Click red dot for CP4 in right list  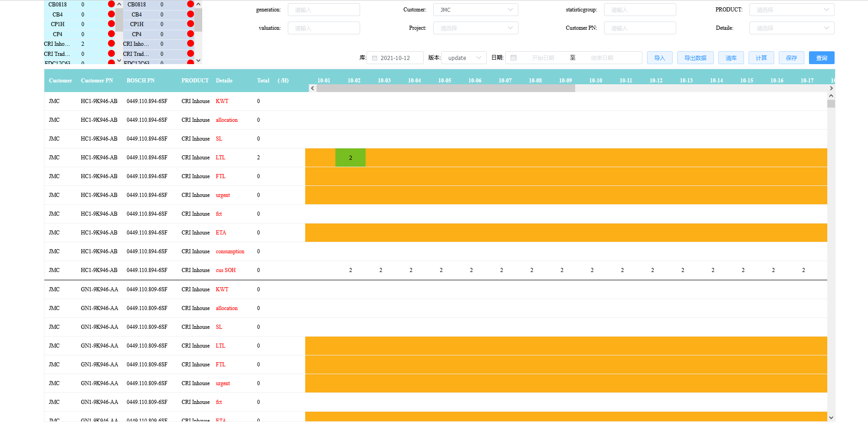190,34
